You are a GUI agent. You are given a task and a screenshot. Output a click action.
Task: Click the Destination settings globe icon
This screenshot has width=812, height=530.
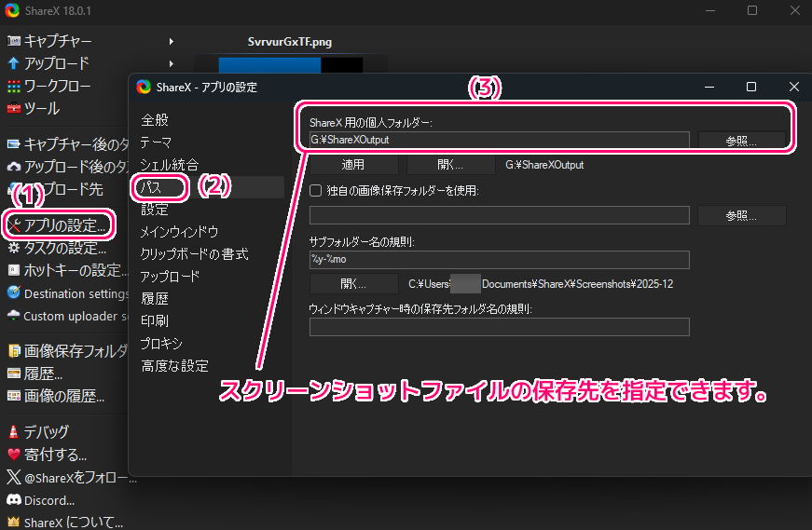click(13, 292)
